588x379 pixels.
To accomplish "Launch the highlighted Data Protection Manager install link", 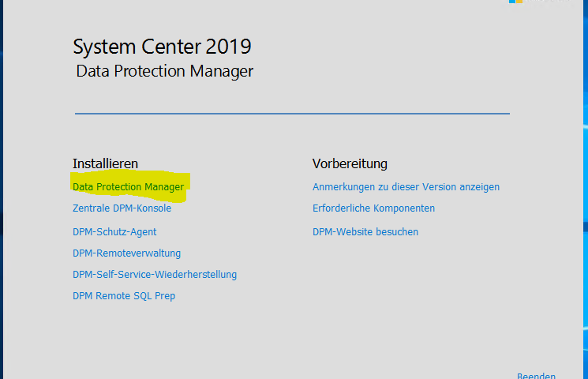I will [x=128, y=187].
